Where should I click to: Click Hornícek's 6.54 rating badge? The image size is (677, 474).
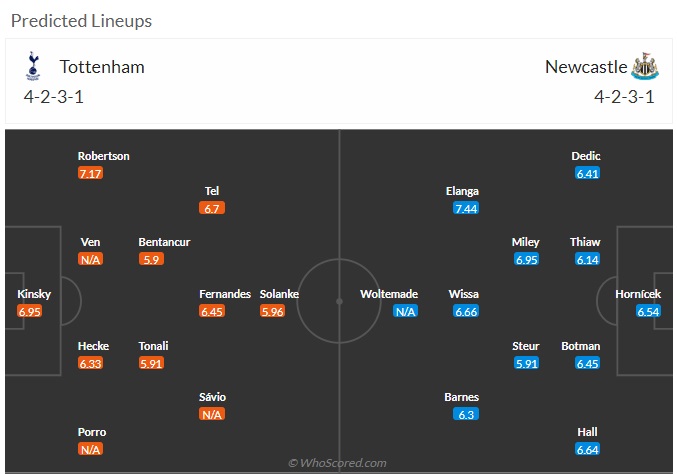pyautogui.click(x=648, y=311)
